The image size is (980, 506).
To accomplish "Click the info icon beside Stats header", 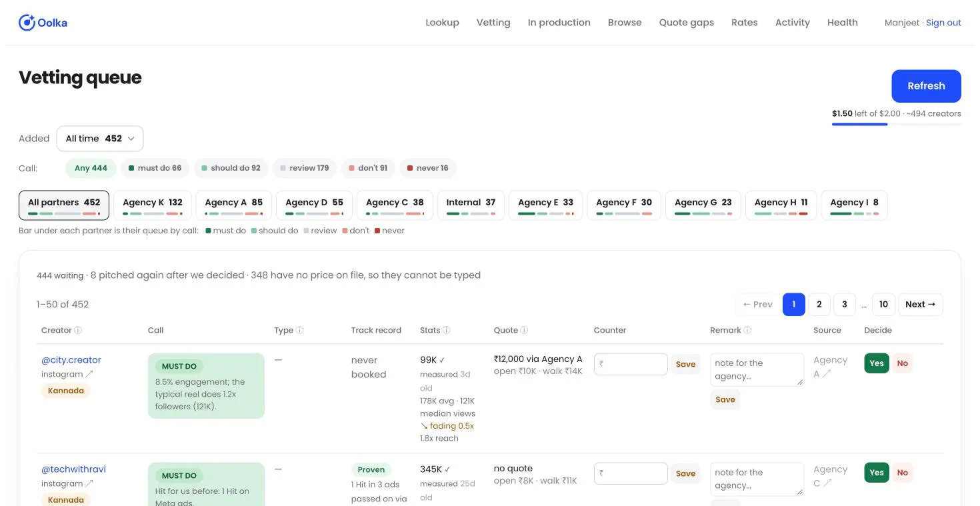I will click(447, 330).
